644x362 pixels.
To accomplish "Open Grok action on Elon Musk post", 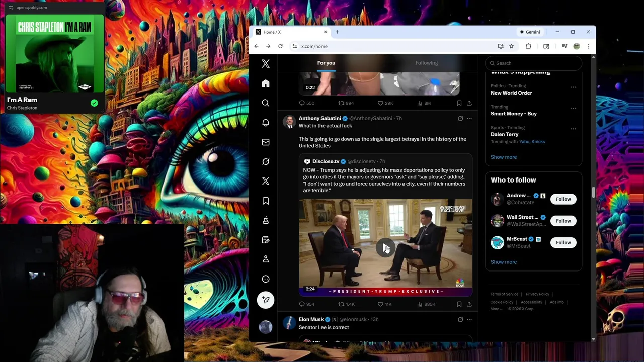I will point(460,320).
